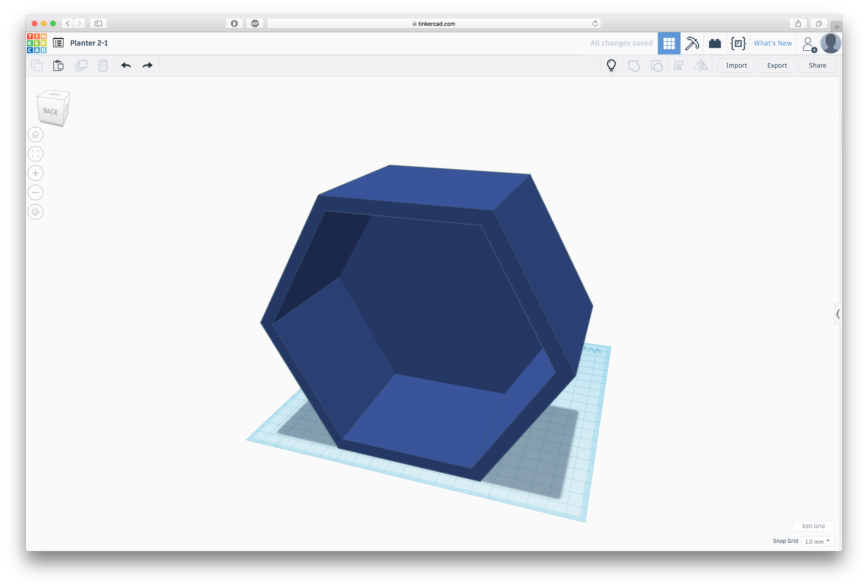Click the privacy shield extension icon
The image size is (868, 588).
pos(234,23)
